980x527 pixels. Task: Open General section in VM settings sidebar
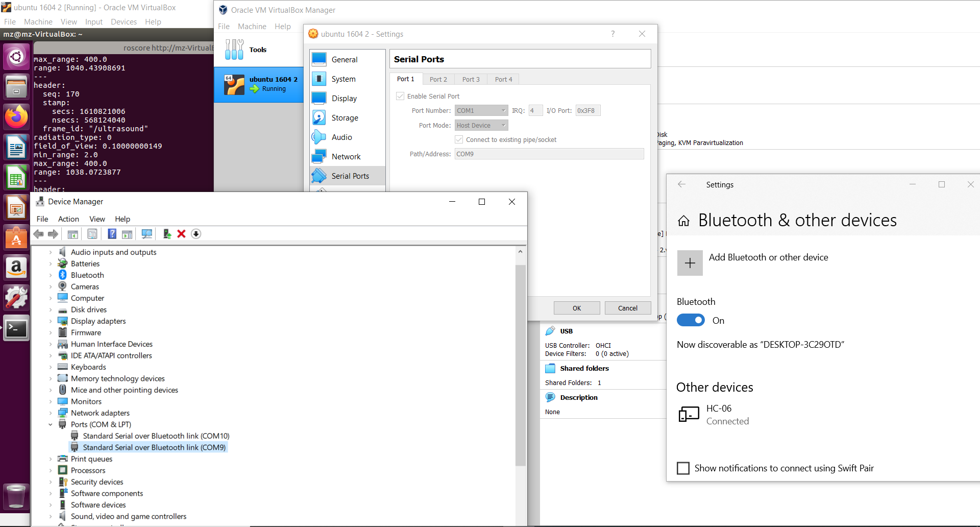pos(347,60)
